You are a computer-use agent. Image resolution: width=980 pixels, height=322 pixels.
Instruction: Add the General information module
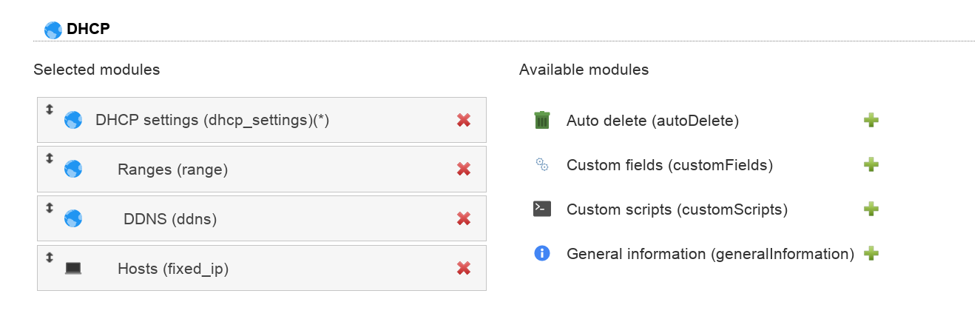click(871, 253)
